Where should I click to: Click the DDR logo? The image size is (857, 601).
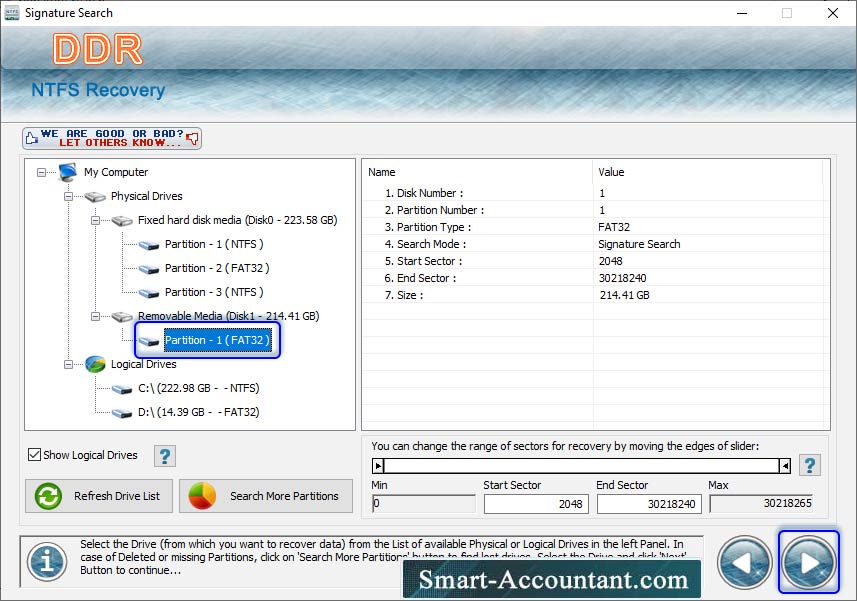click(x=98, y=49)
